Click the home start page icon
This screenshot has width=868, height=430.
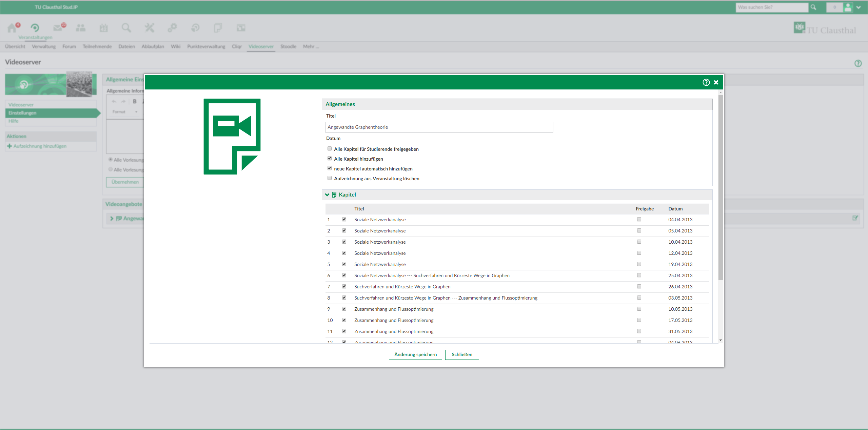pyautogui.click(x=12, y=28)
